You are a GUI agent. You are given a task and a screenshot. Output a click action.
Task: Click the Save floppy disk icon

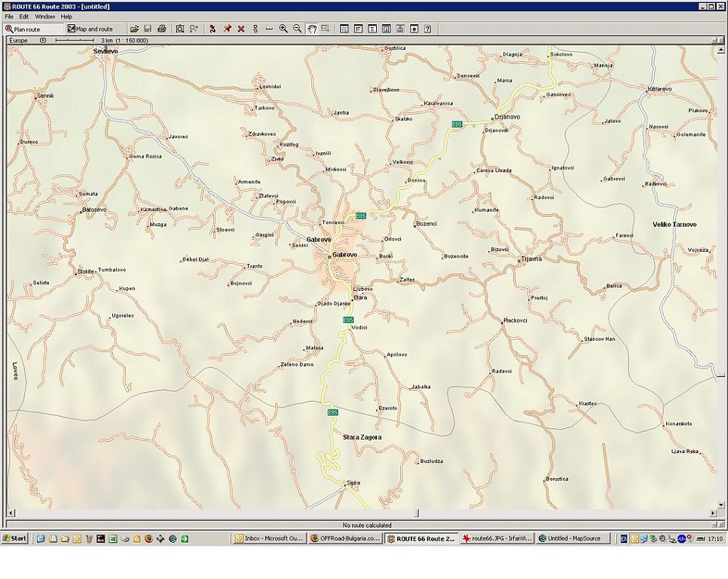[148, 29]
